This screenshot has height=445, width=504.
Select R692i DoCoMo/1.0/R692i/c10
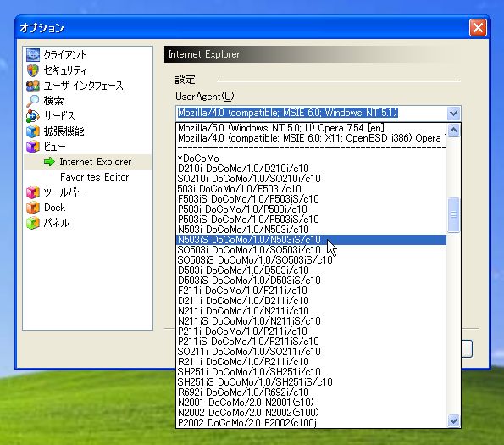click(x=311, y=392)
